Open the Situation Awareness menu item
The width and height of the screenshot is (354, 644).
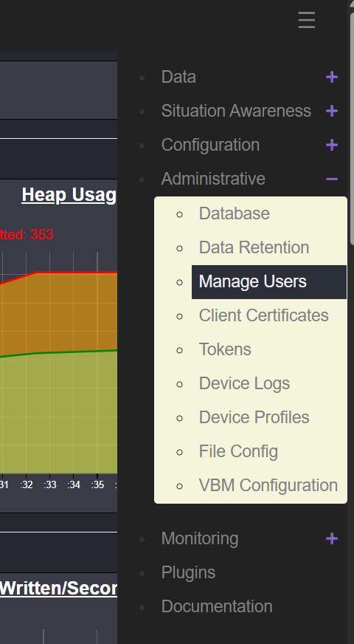coord(236,111)
